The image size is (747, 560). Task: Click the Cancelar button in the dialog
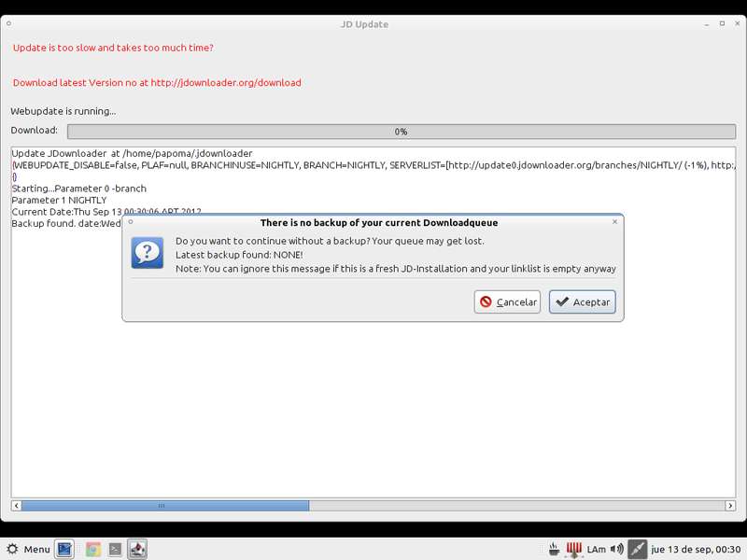pos(507,301)
